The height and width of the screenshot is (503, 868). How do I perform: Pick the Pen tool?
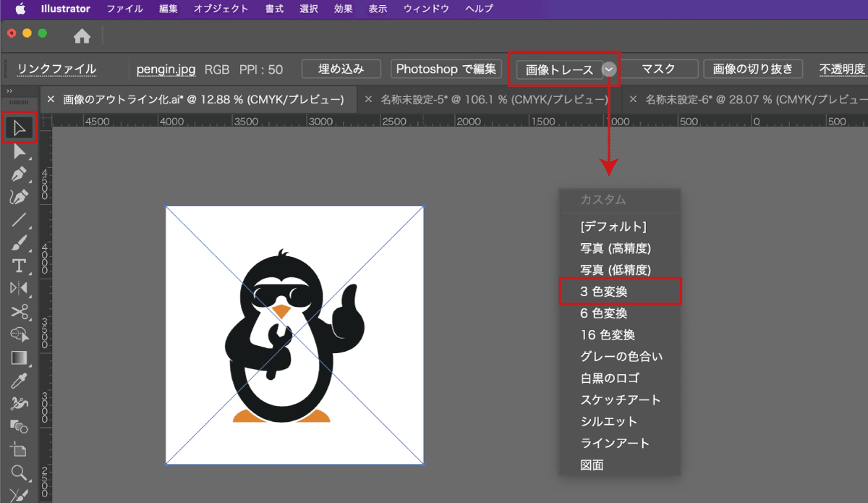tap(19, 174)
